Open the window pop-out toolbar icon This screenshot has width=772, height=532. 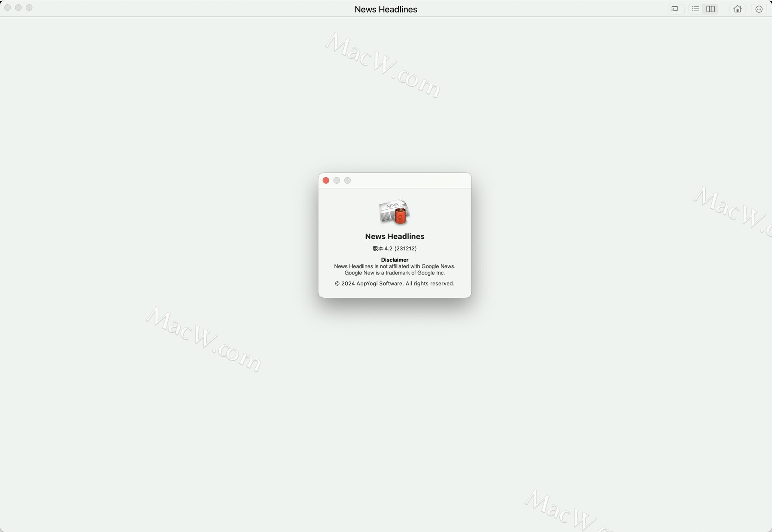coord(675,9)
